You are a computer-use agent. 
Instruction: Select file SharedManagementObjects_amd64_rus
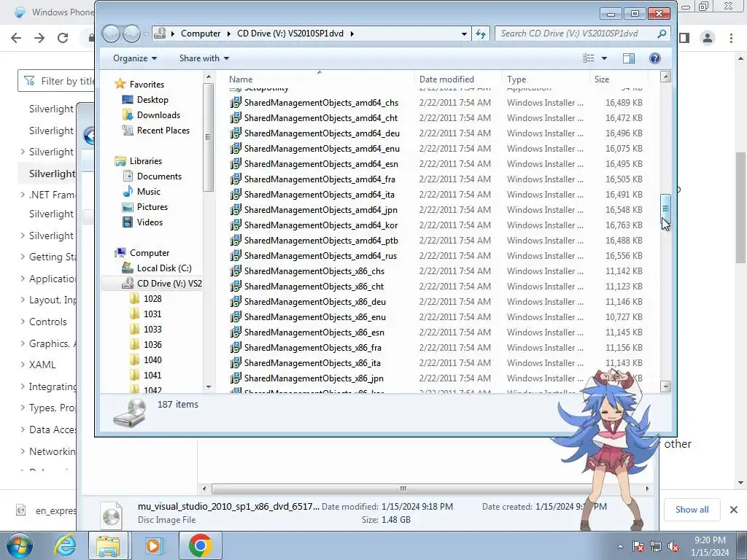pos(320,256)
